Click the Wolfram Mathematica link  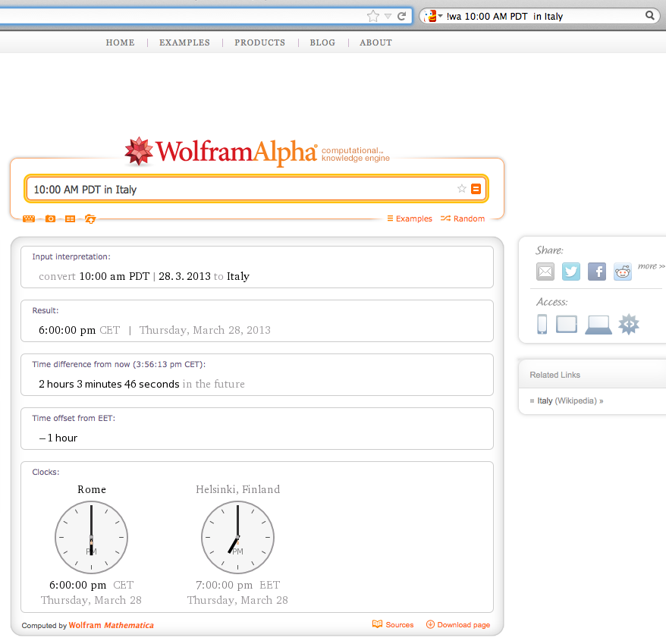click(112, 625)
